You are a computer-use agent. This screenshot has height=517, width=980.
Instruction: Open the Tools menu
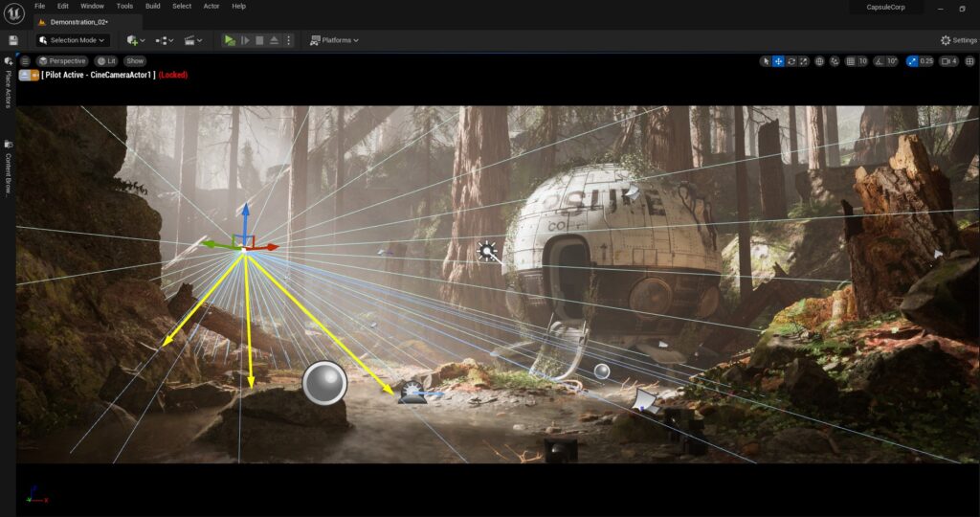click(124, 7)
